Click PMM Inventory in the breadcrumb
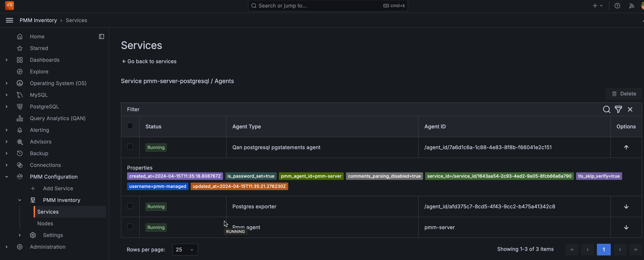The height and width of the screenshot is (260, 644). (x=38, y=20)
